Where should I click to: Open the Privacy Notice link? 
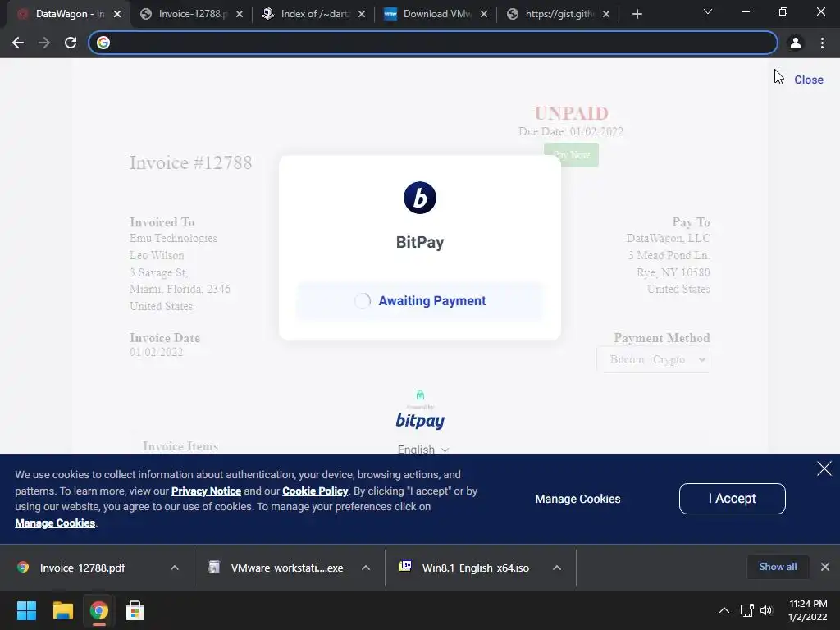pyautogui.click(x=206, y=491)
